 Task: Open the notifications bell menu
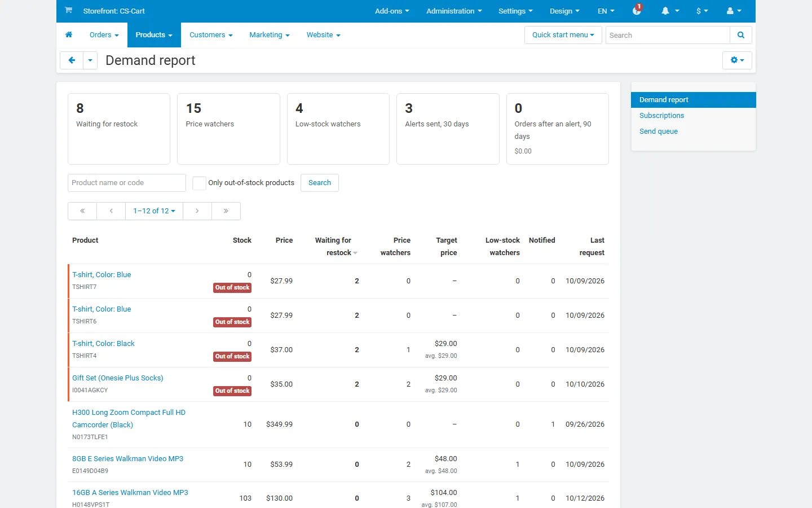coord(670,11)
